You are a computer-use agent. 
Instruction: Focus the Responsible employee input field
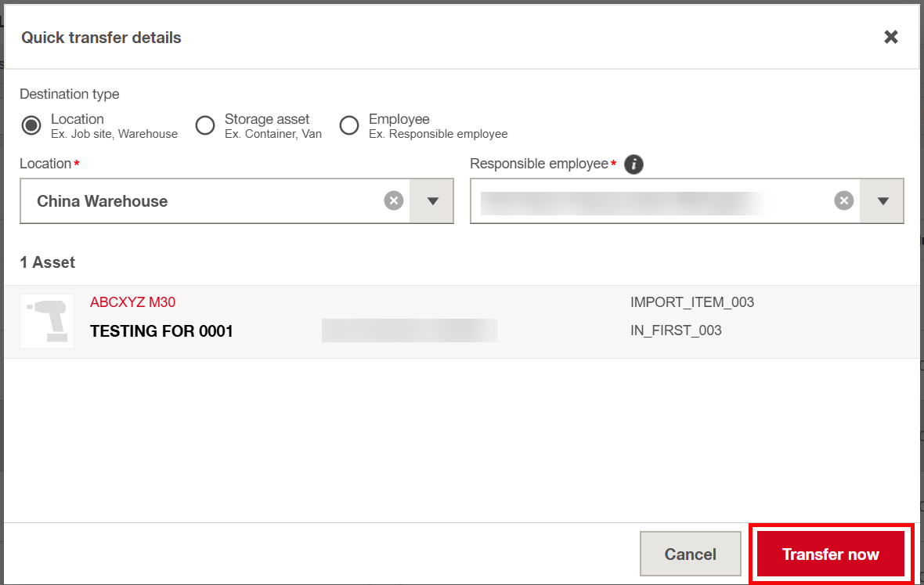[665, 201]
